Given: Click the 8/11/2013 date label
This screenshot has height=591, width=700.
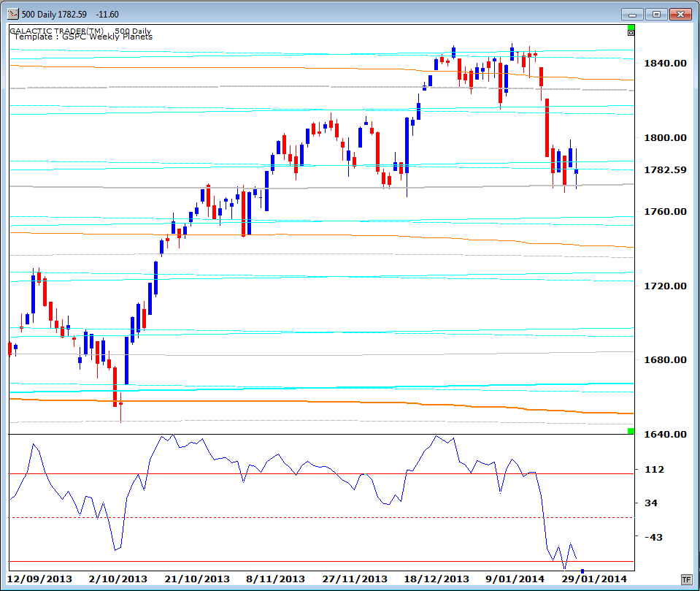Looking at the screenshot, I should [x=275, y=579].
